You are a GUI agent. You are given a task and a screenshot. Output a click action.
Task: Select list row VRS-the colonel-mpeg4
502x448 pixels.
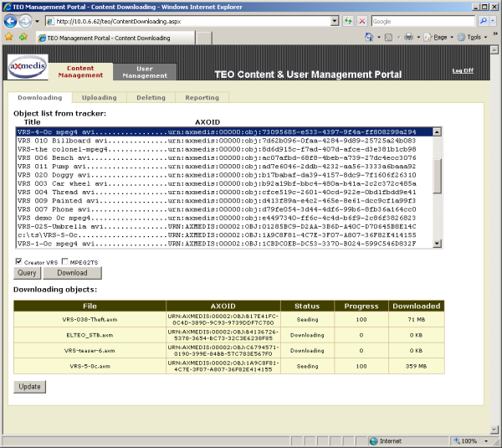(224, 149)
